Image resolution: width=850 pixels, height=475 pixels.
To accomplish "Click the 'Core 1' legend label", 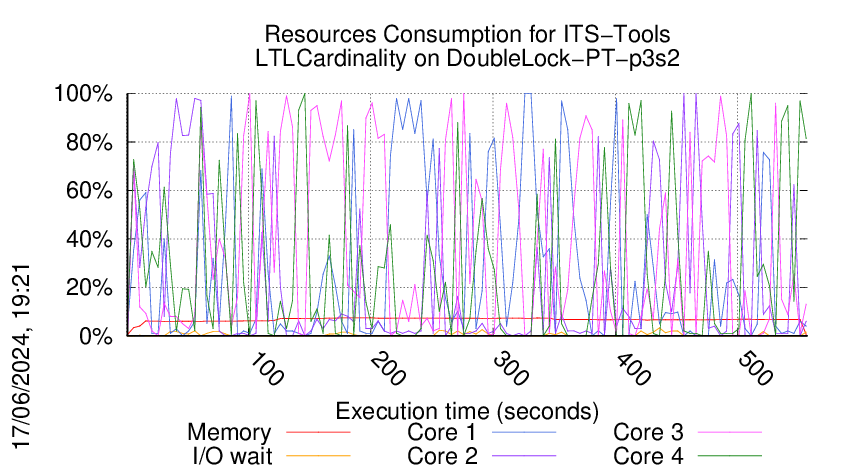I will 442,432.
